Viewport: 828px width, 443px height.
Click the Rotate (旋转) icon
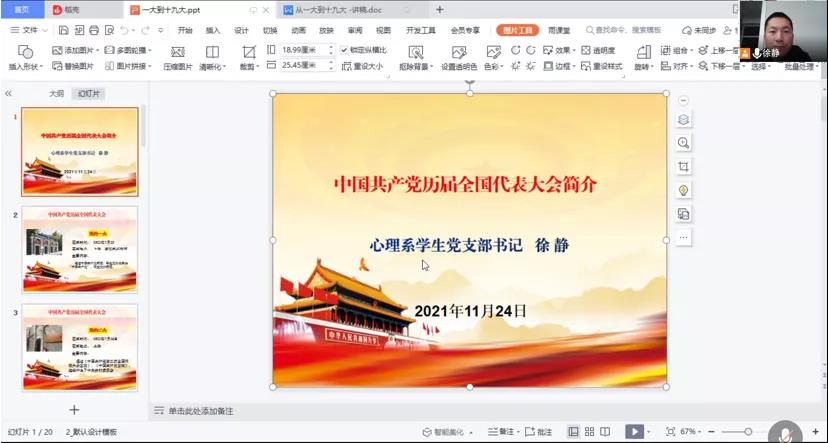point(643,52)
